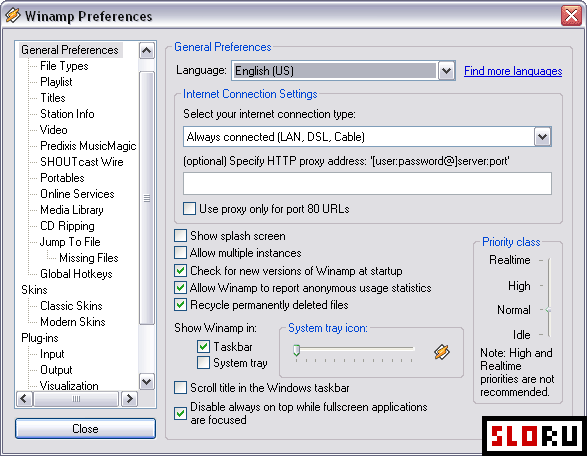Open Input plug-ins page

click(52, 354)
